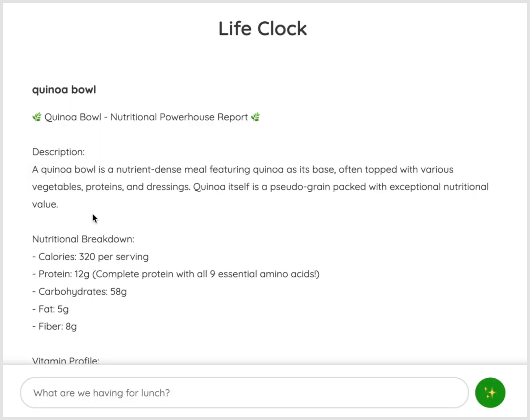Click the quinoa bowl bold heading
530x420 pixels.
coord(64,89)
